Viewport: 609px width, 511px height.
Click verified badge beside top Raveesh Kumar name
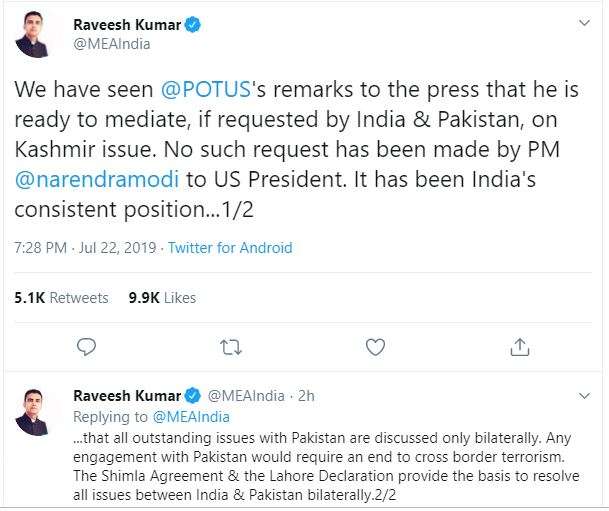[x=192, y=24]
